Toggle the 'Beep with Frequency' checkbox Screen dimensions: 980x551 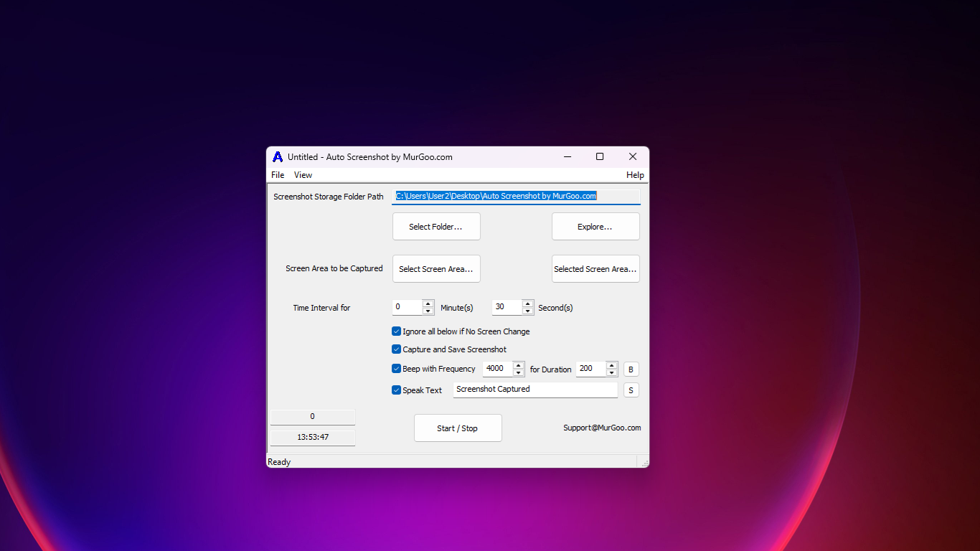(396, 368)
